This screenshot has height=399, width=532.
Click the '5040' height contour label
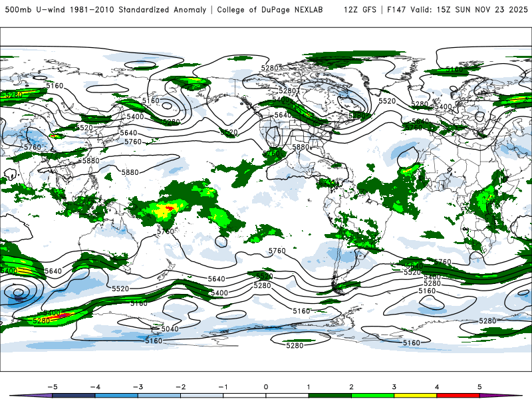click(x=170, y=329)
